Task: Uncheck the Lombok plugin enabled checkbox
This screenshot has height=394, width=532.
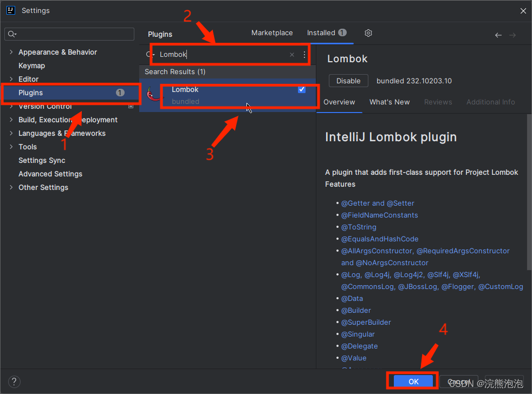Action: (302, 89)
